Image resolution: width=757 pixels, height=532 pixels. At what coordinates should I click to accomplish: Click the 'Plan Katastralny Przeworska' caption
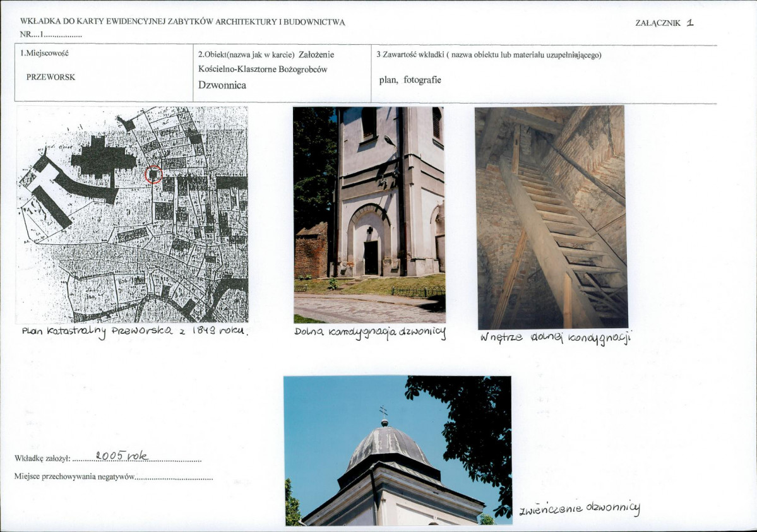click(x=135, y=332)
